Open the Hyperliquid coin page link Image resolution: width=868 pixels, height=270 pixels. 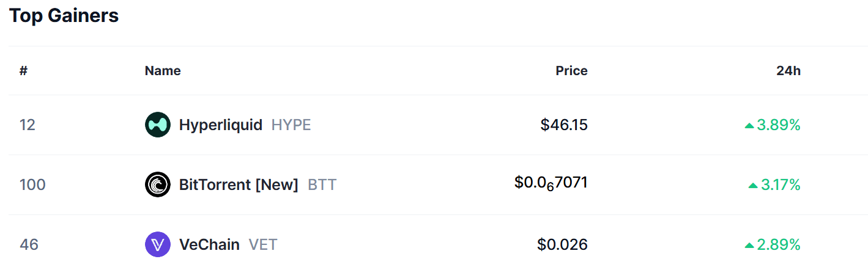pyautogui.click(x=221, y=125)
